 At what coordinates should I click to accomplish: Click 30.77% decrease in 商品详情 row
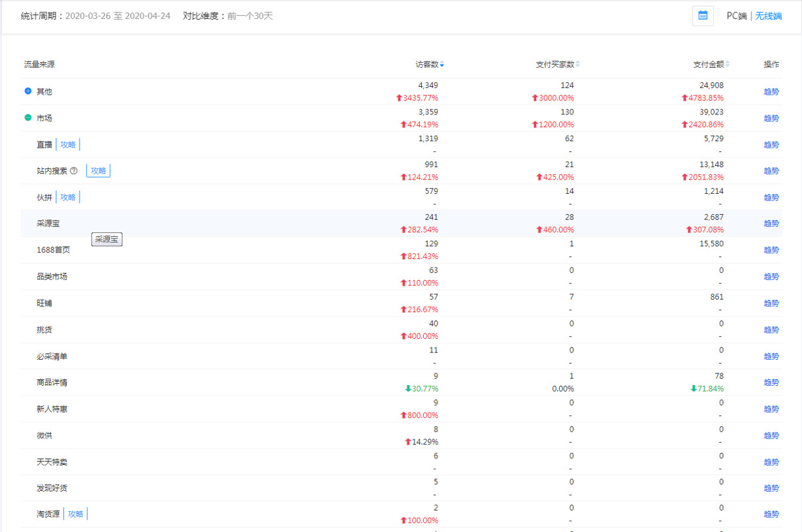pos(422,388)
